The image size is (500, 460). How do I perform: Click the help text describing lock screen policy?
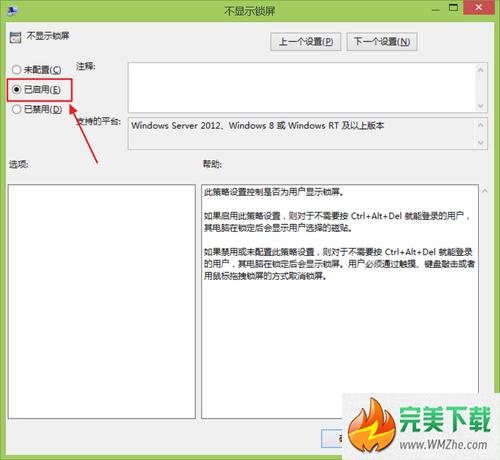point(339,234)
